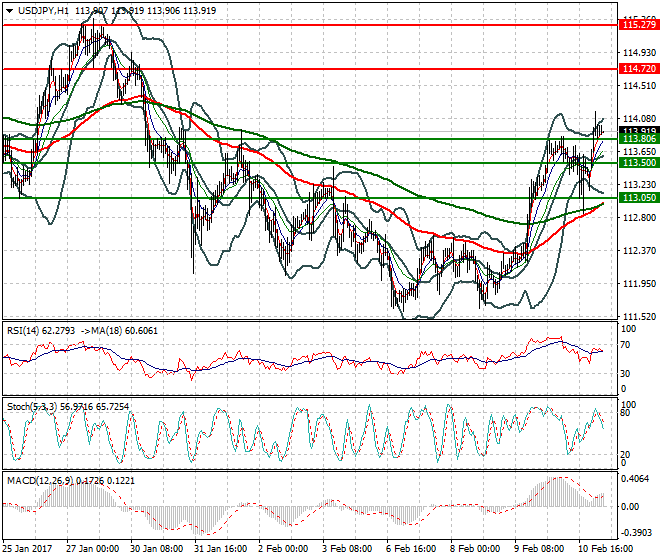Select the RSI(14) indicator label
Viewport: 660px width, 560px height.
click(x=24, y=331)
